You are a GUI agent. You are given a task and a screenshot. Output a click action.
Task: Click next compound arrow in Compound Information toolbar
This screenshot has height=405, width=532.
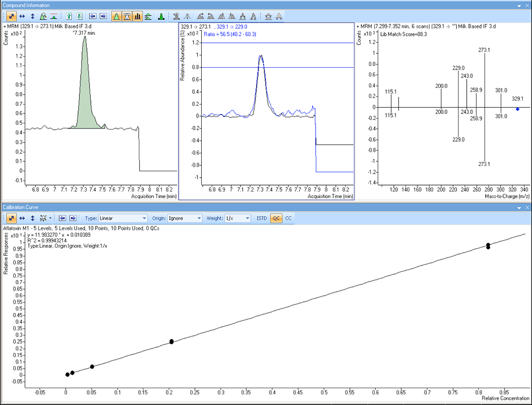[x=102, y=16]
